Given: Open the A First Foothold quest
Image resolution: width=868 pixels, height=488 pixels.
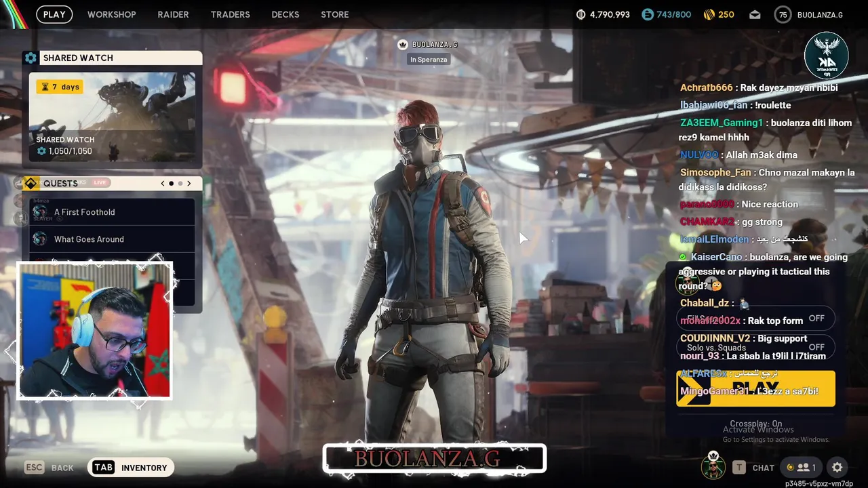Looking at the screenshot, I should (x=112, y=212).
